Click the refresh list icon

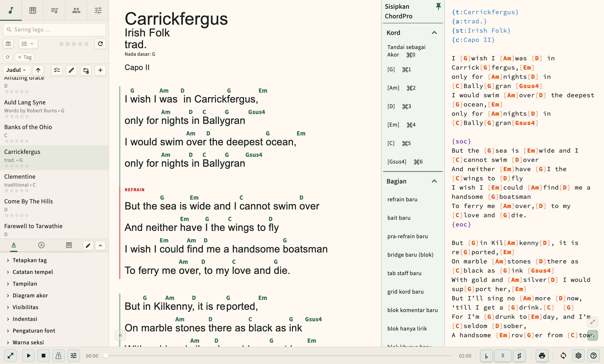click(100, 44)
